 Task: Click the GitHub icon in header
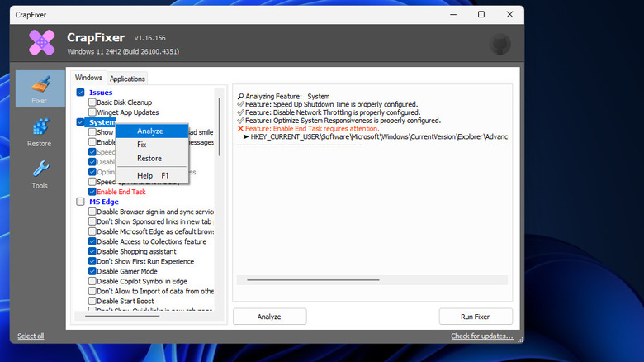(500, 45)
